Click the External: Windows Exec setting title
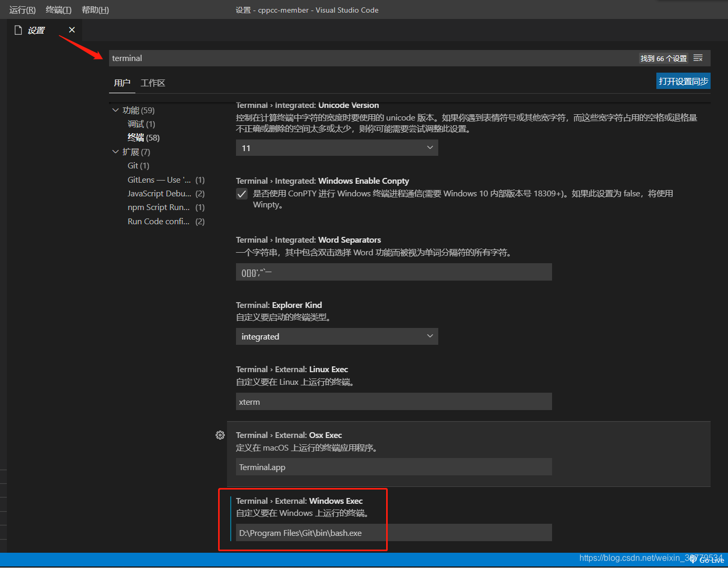Image resolution: width=728 pixels, height=568 pixels. point(299,501)
